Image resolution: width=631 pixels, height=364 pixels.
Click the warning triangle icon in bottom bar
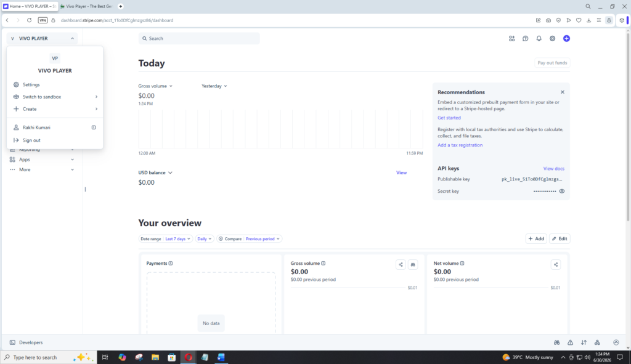570,342
